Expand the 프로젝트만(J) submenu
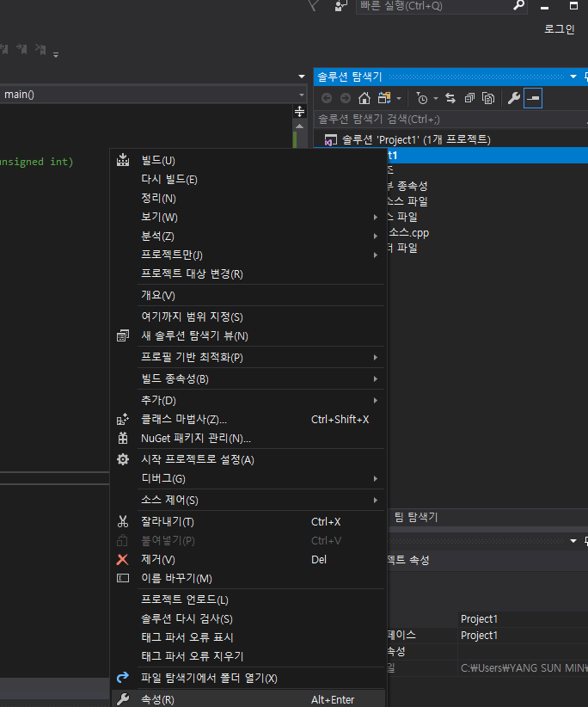This screenshot has width=588, height=707. point(376,255)
